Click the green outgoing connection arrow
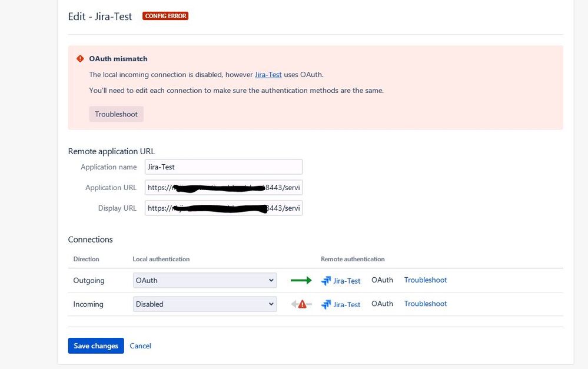 click(301, 280)
